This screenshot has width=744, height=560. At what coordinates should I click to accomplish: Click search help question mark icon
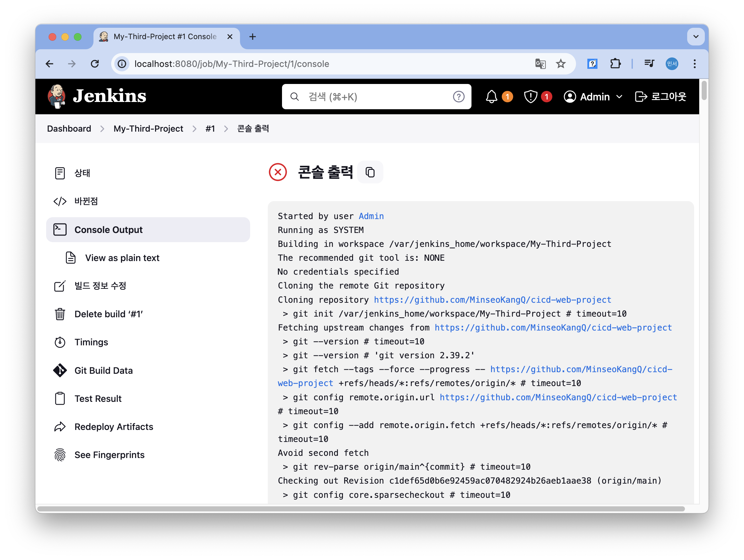tap(459, 97)
